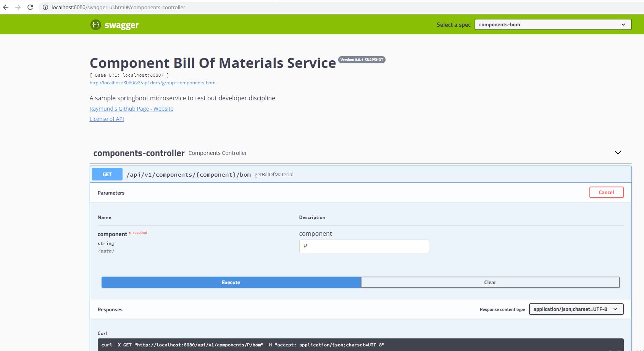The image size is (644, 351).
Task: Clear the request results
Action: coord(490,282)
